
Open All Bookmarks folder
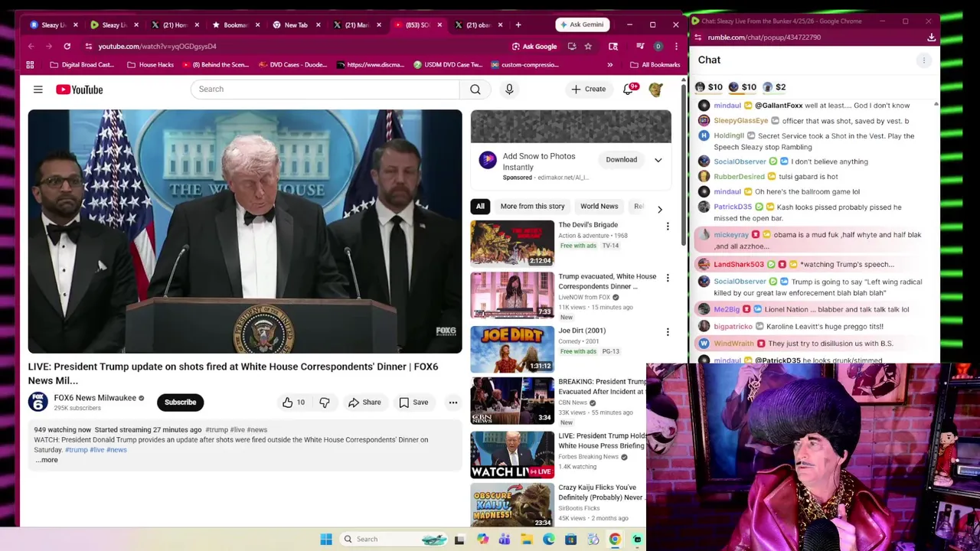655,65
